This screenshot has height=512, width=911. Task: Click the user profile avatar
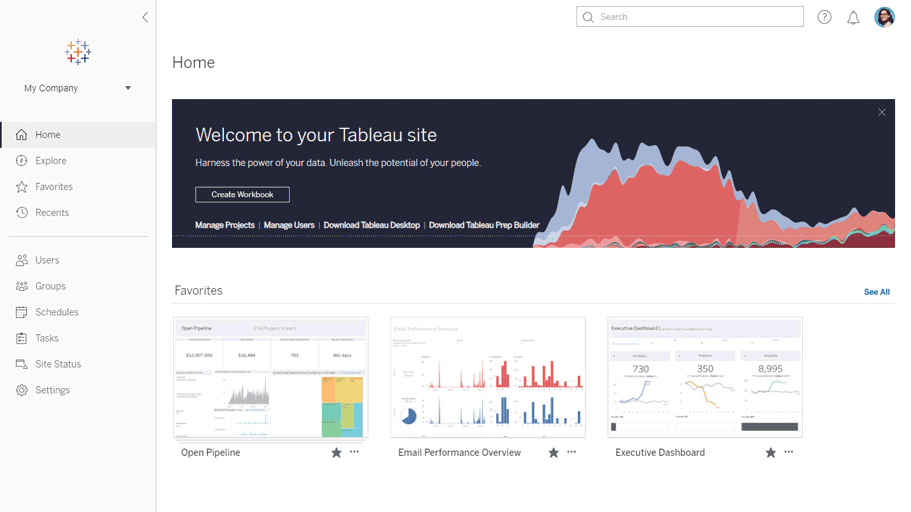tap(884, 17)
